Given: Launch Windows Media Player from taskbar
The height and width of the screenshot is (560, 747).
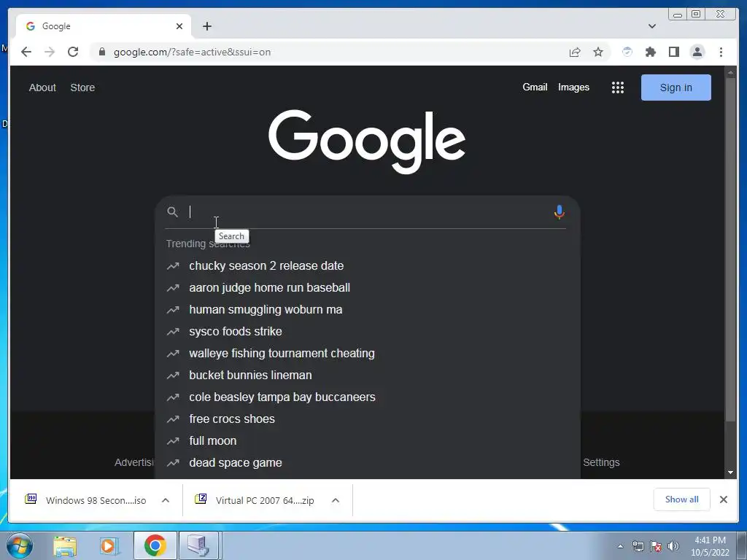Looking at the screenshot, I should [x=109, y=545].
